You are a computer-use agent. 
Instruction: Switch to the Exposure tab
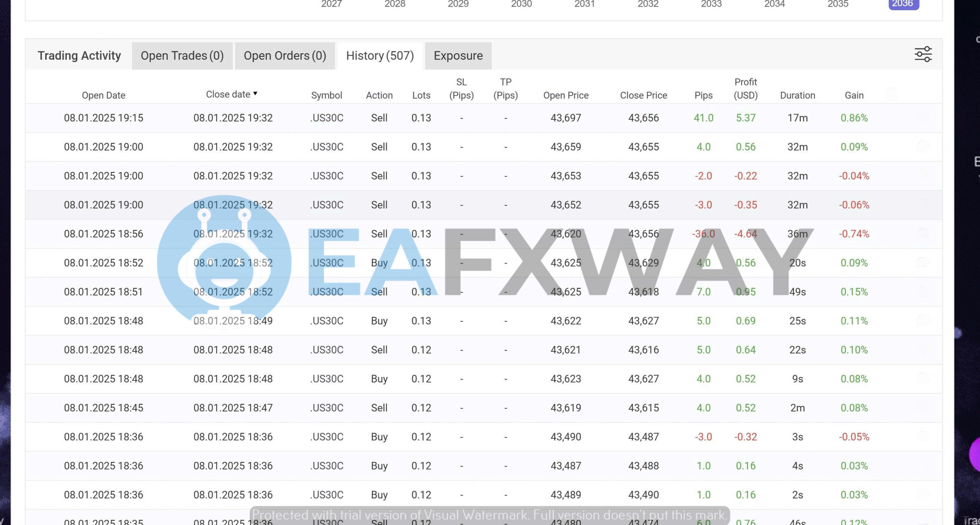[x=458, y=55]
